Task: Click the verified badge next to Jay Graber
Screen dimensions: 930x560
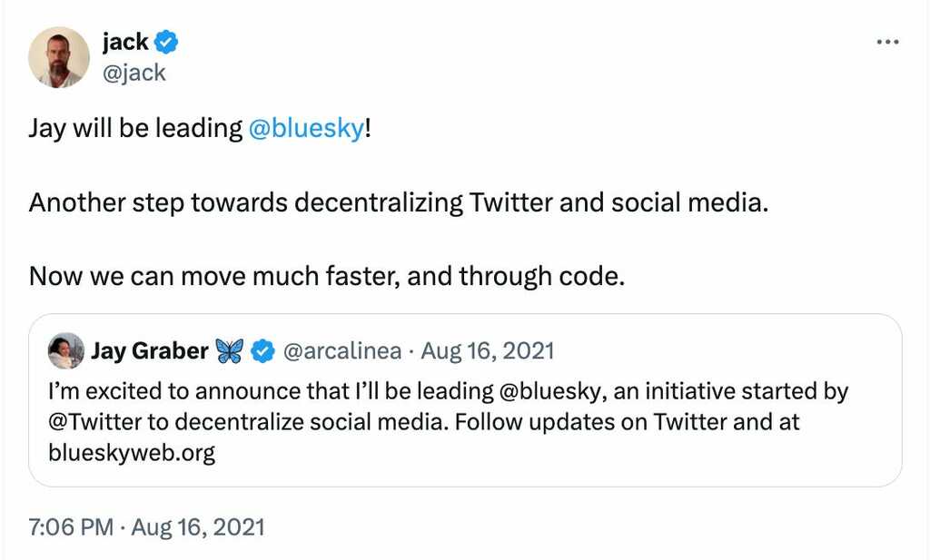Action: tap(263, 351)
